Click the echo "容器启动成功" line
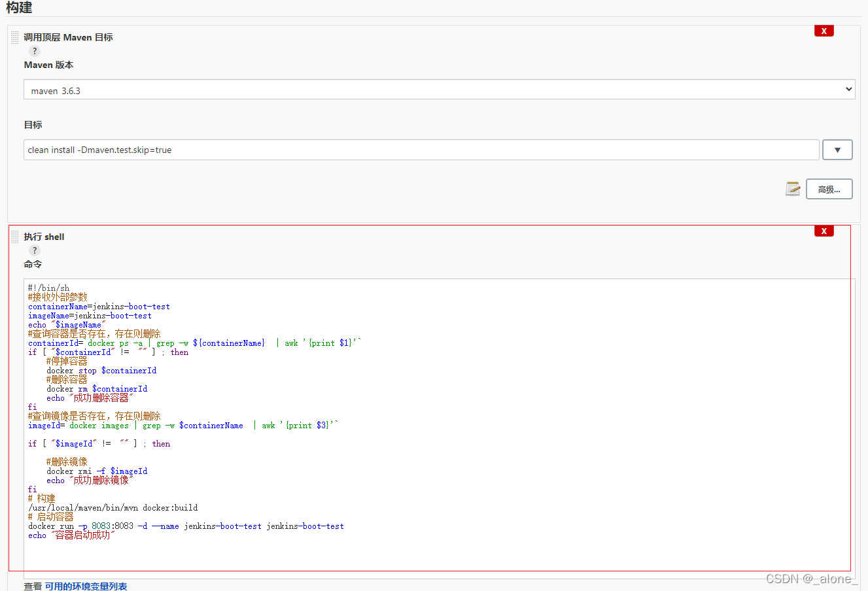868x591 pixels. pos(71,535)
